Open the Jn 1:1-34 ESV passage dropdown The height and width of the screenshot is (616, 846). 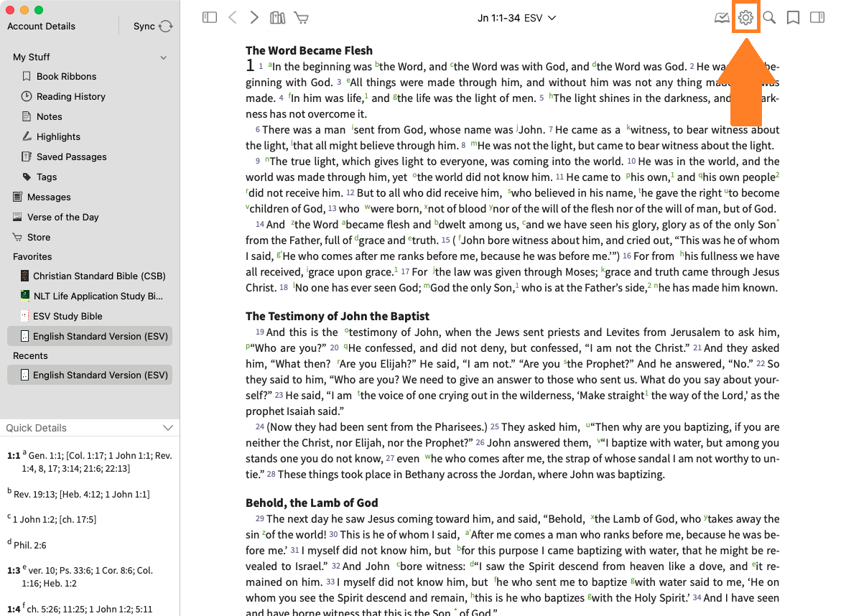coord(516,18)
